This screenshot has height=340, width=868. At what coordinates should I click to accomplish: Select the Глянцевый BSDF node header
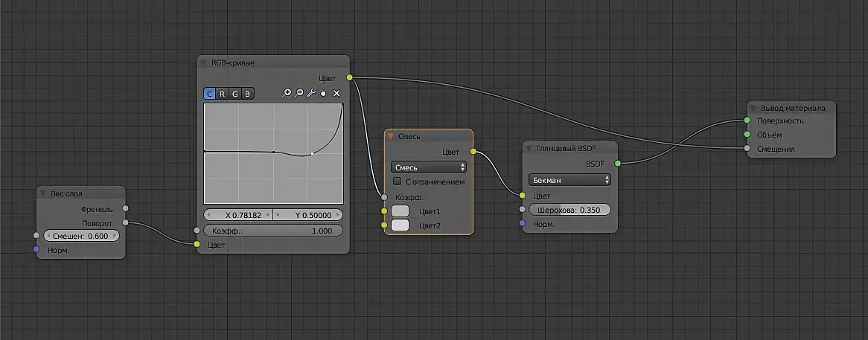click(569, 148)
